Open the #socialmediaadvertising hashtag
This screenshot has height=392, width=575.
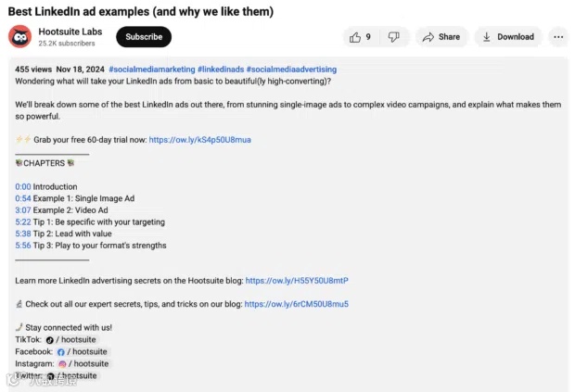(291, 70)
